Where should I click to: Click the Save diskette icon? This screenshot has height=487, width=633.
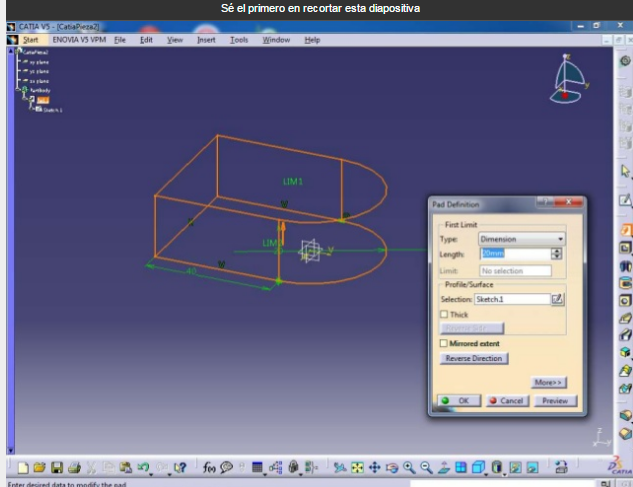(57, 467)
